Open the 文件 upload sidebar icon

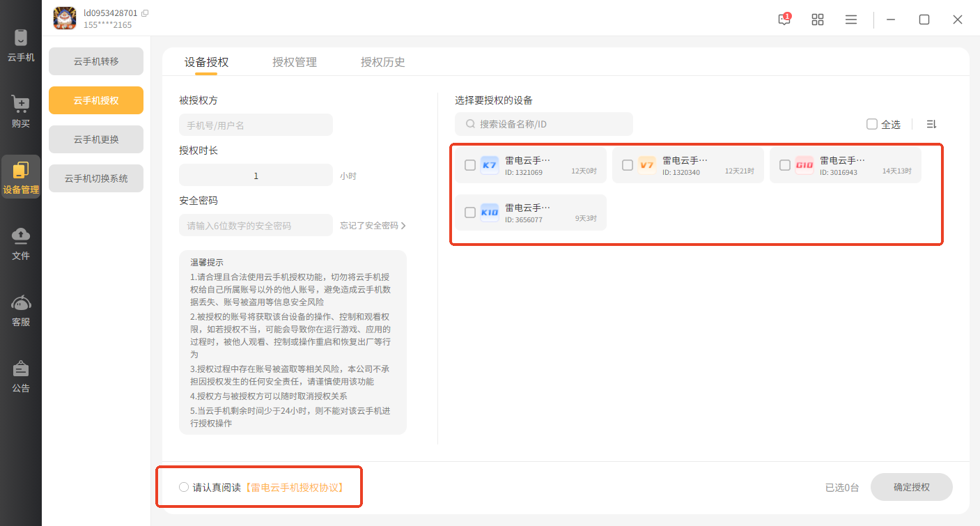(21, 243)
